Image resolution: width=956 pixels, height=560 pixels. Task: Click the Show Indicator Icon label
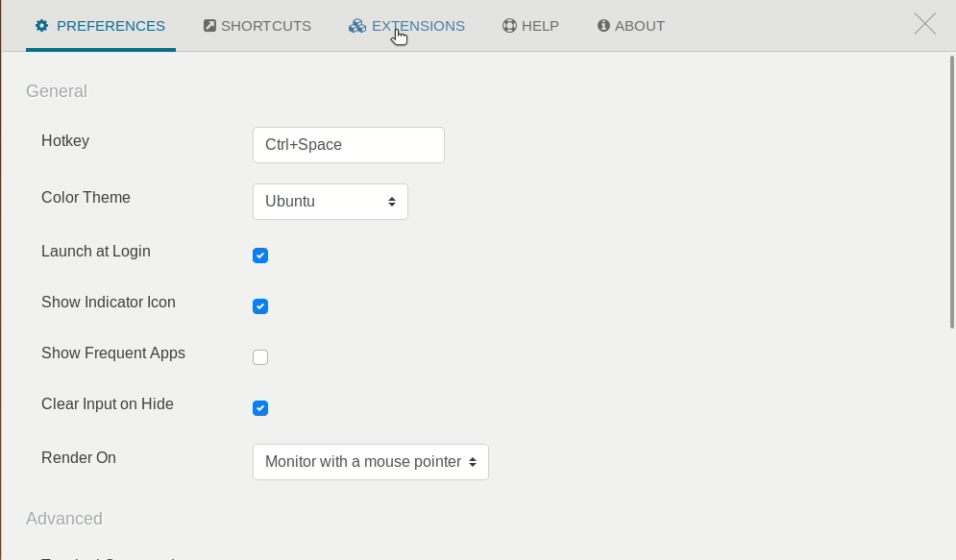(109, 303)
